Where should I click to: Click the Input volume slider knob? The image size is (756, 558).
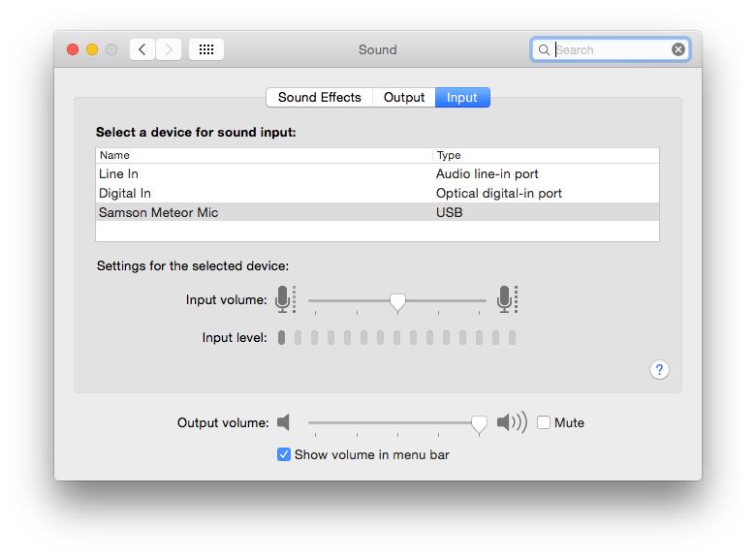(397, 301)
